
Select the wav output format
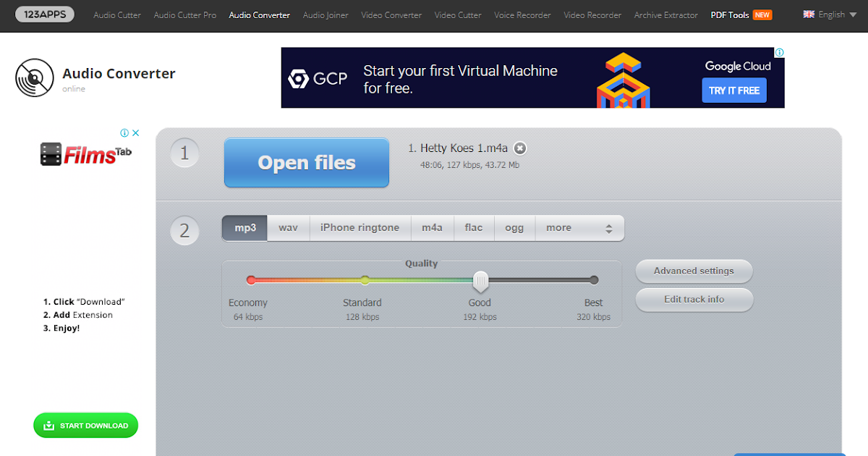(x=288, y=227)
